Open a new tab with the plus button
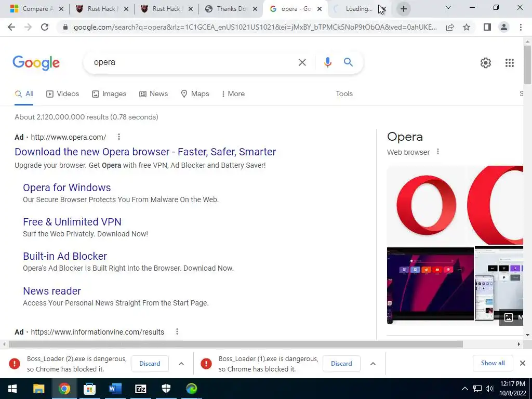 point(403,9)
